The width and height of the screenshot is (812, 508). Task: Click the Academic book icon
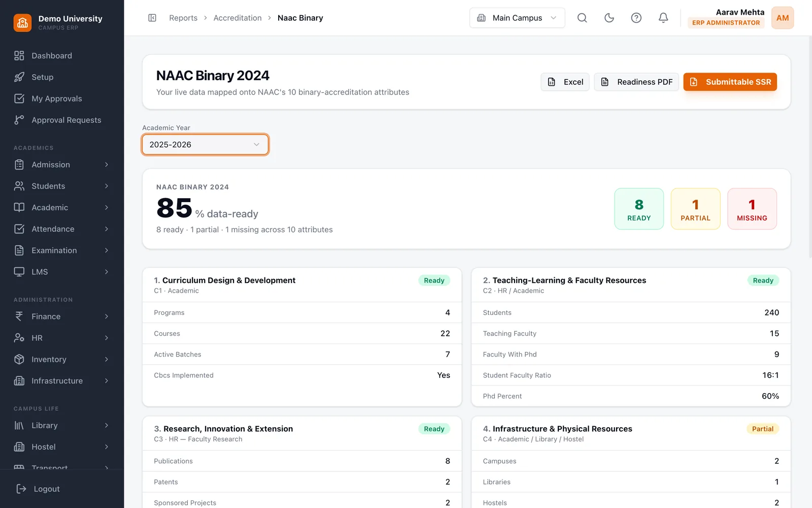[x=19, y=207]
